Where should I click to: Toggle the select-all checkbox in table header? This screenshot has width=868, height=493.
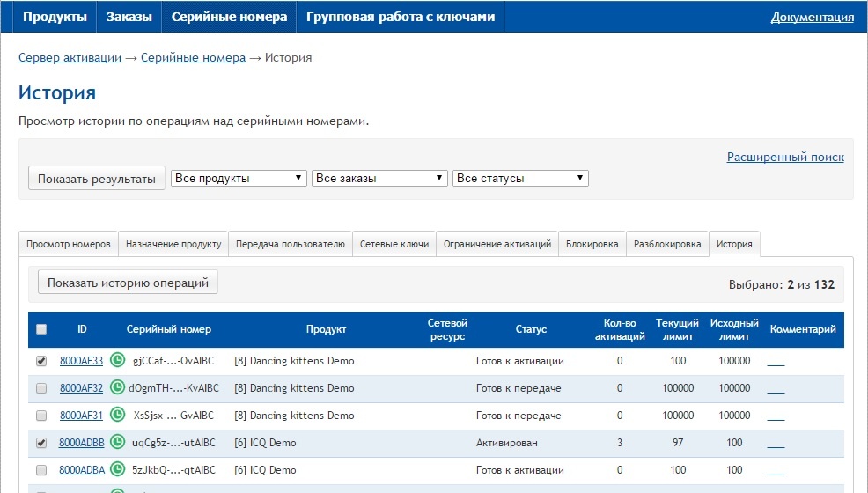41,329
